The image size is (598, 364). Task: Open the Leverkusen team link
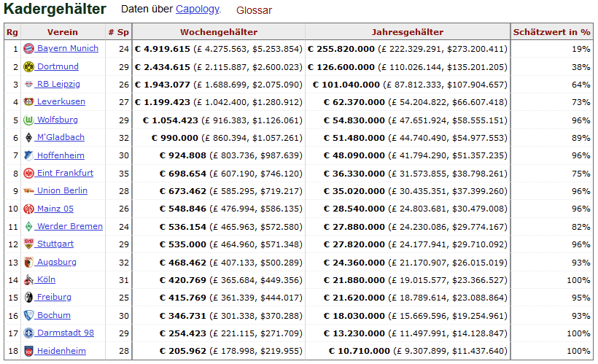click(x=61, y=101)
